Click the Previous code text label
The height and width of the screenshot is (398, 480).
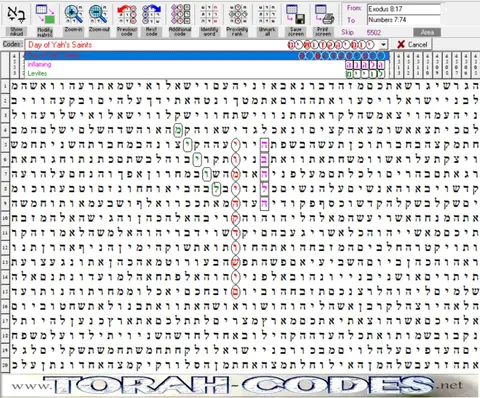point(127,31)
